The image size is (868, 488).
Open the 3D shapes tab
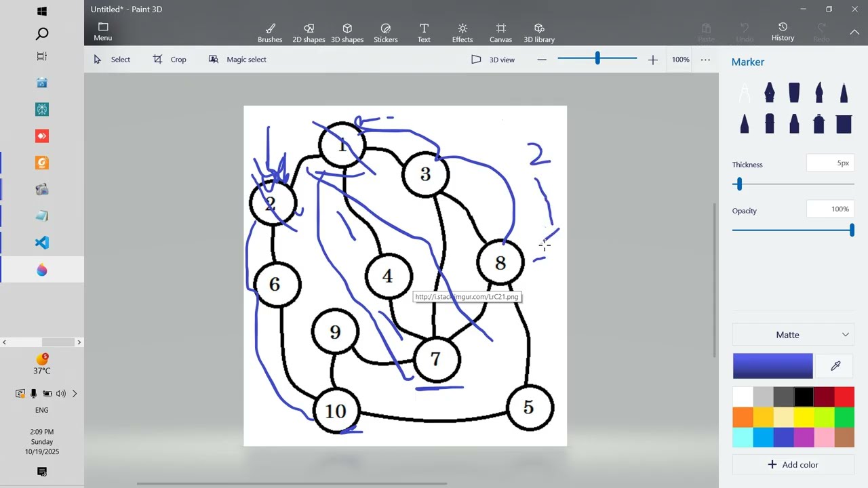(347, 33)
